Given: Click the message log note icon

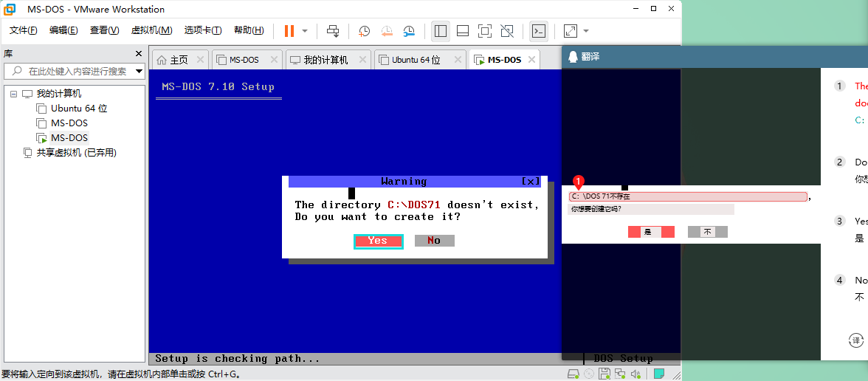Looking at the screenshot, I should click(x=658, y=374).
